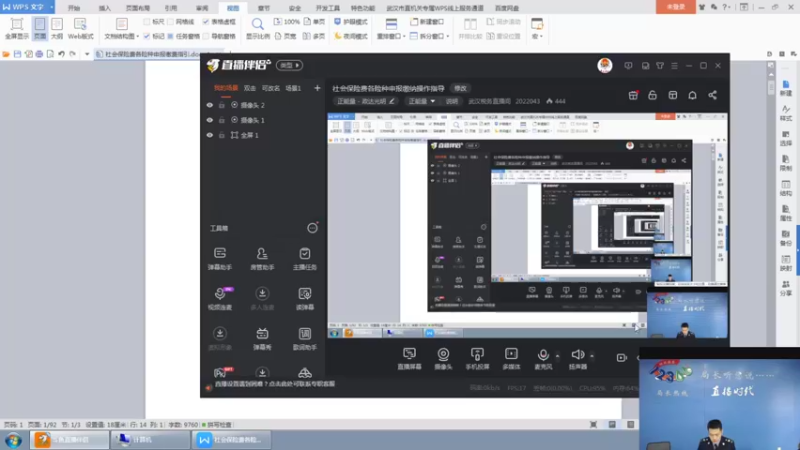Screen dimensions: 800x450
Task: Expand microphone options arrow
Action: point(557,356)
